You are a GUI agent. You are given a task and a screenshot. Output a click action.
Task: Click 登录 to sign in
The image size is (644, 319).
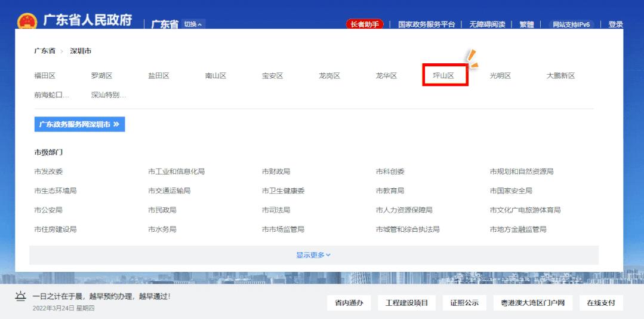[x=615, y=24]
